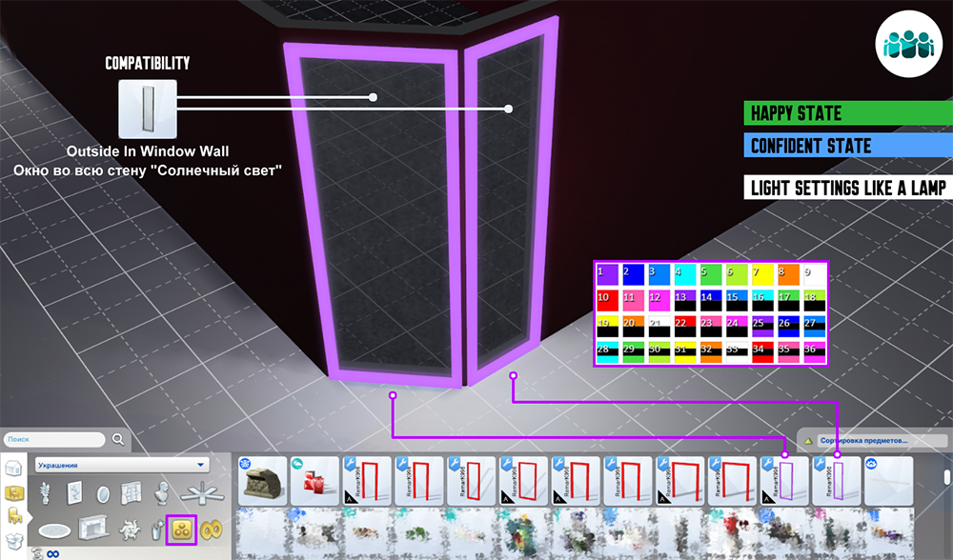Click the green triangle beside sort field
This screenshot has height=560, width=953.
[x=808, y=441]
